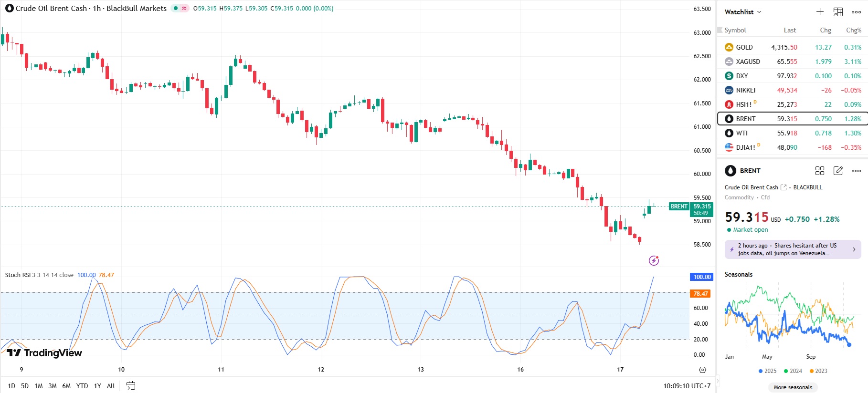
Task: Open the go to date calendar icon
Action: 130,386
